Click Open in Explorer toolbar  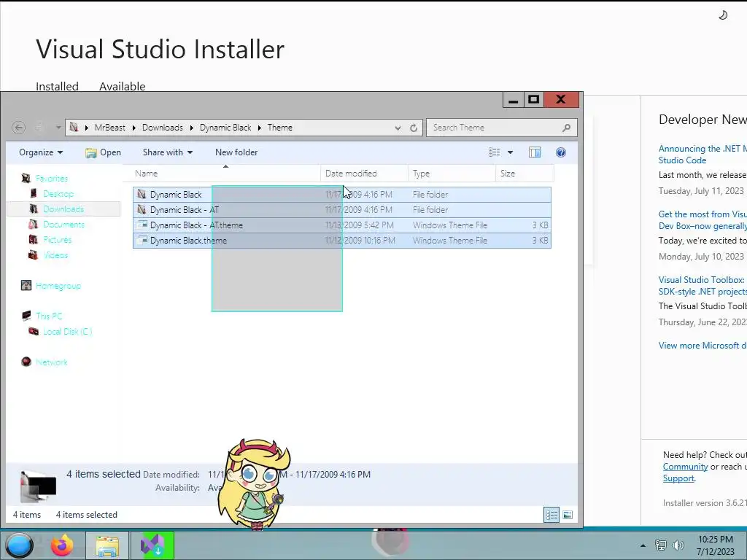103,152
